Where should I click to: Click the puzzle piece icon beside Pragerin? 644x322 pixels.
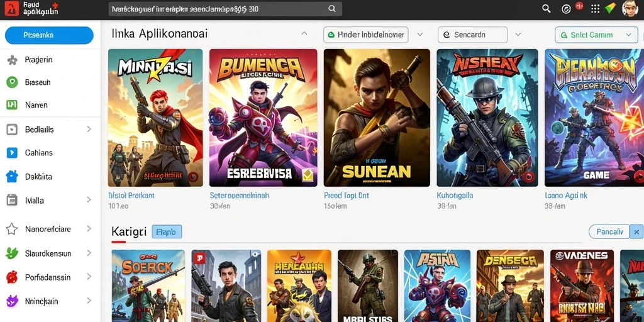point(12,60)
